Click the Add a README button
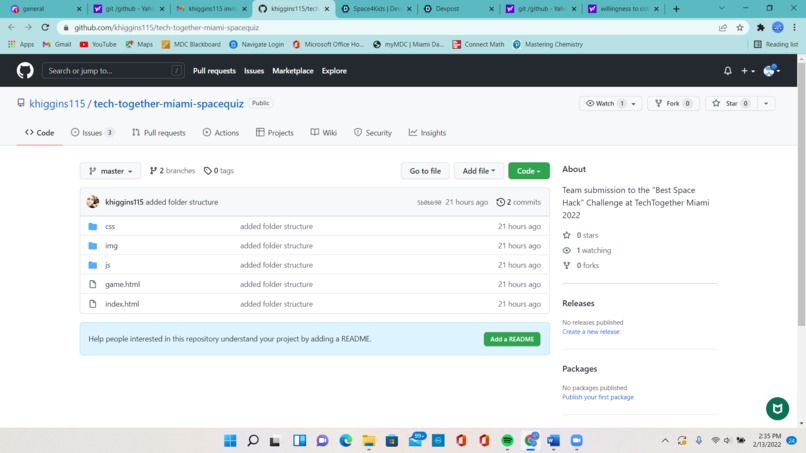806x453 pixels. (511, 339)
